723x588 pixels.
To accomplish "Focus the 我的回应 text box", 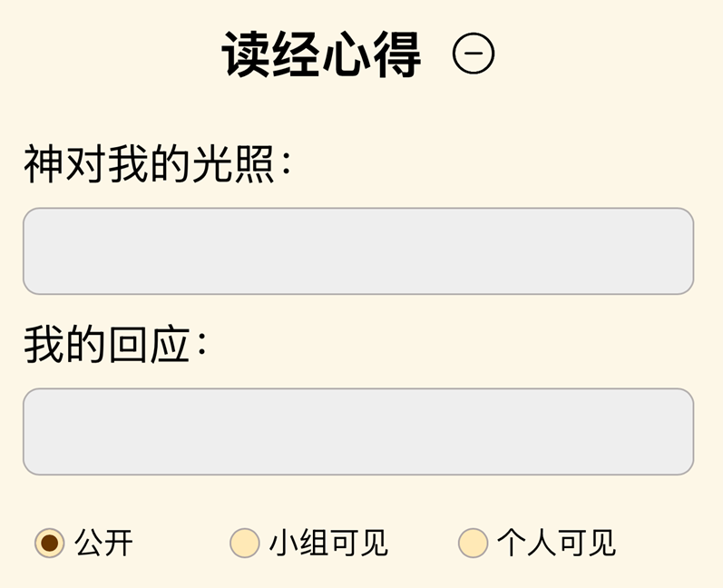I will point(358,432).
